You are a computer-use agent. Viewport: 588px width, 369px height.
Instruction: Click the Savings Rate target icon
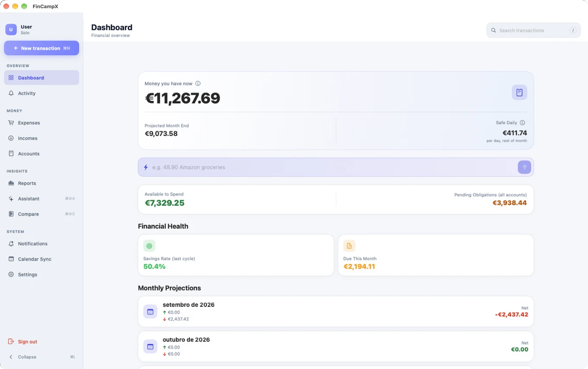coord(149,246)
